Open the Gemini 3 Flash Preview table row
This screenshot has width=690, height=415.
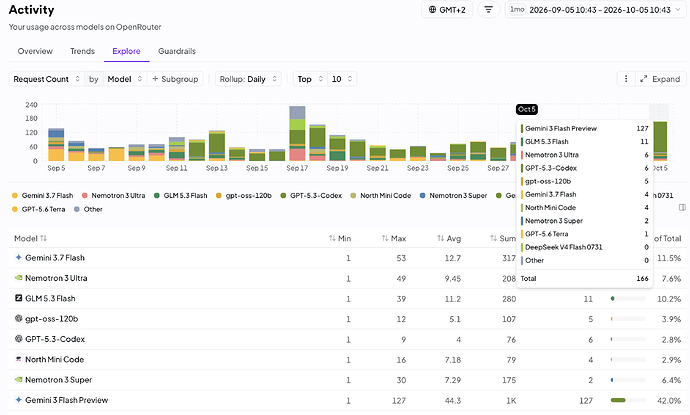pyautogui.click(x=347, y=400)
